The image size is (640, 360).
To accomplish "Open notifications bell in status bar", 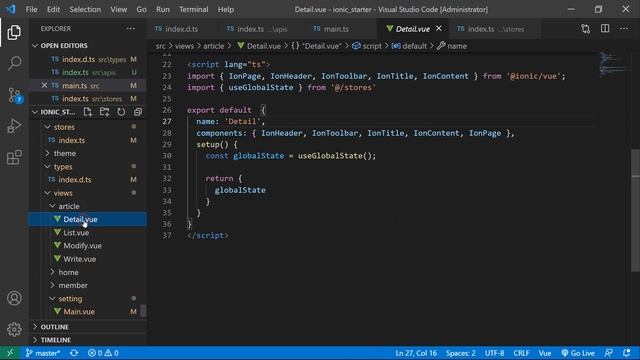I will click(x=627, y=353).
